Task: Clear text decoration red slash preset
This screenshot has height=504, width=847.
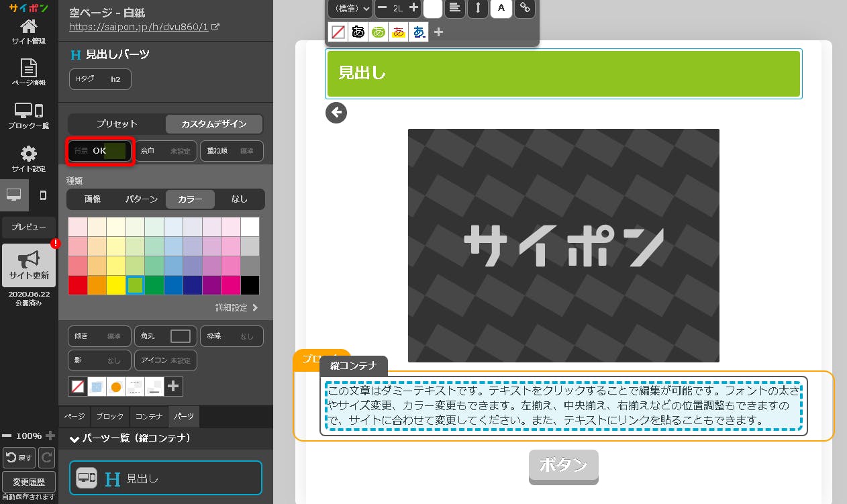Action: (x=338, y=32)
